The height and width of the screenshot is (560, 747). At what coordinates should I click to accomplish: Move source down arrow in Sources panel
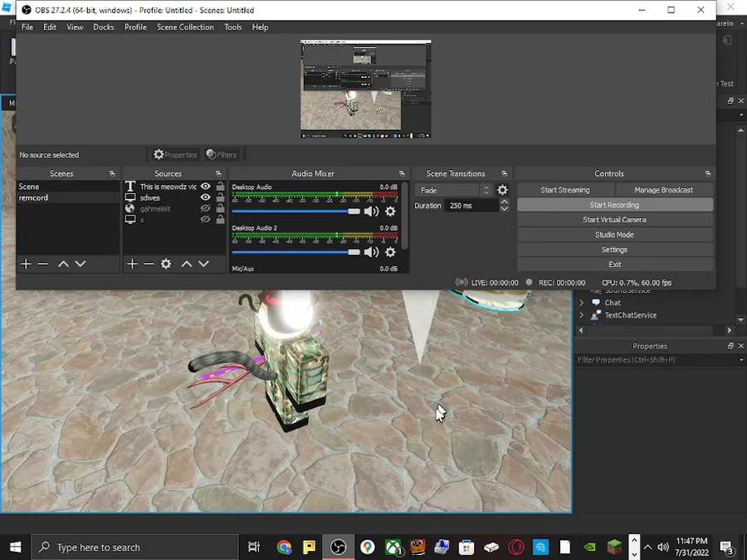point(203,264)
